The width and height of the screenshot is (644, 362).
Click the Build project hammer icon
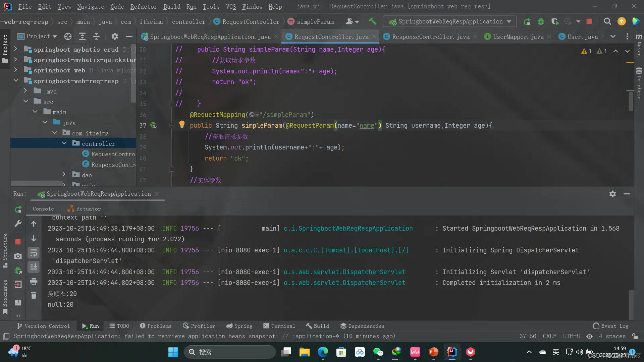pos(372,21)
